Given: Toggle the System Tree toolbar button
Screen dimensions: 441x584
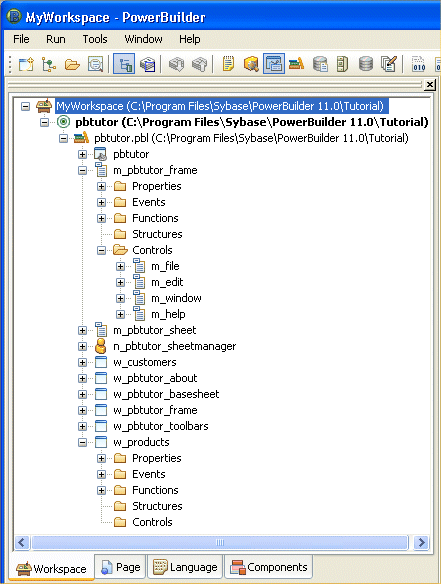Looking at the screenshot, I should click(124, 64).
